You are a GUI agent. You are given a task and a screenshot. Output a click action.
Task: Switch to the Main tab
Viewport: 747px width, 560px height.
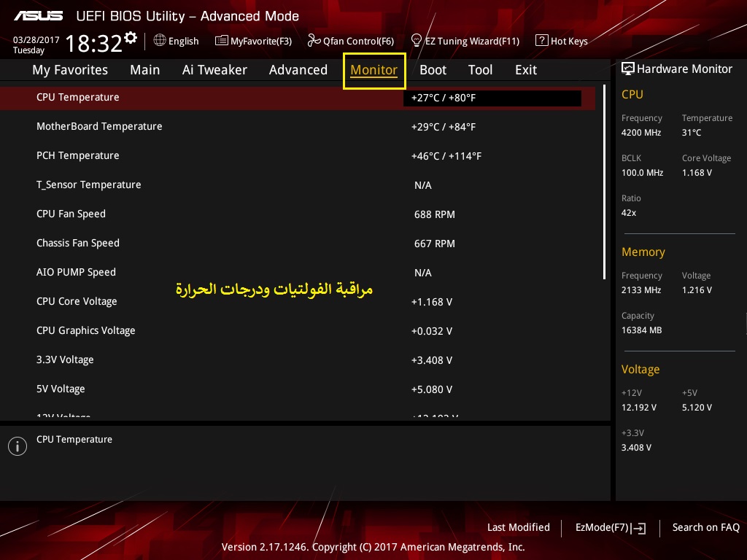[x=145, y=70]
